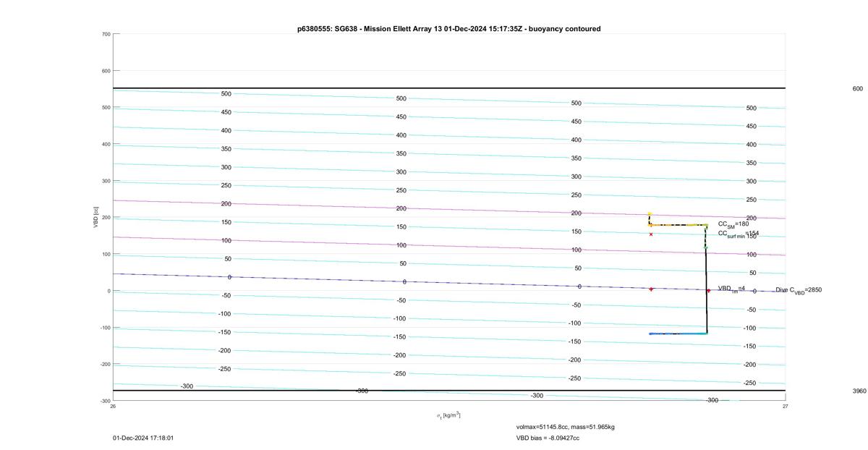Pick the green triangle marker on the vertical track
This screenshot has width=868, height=450.
point(705,247)
